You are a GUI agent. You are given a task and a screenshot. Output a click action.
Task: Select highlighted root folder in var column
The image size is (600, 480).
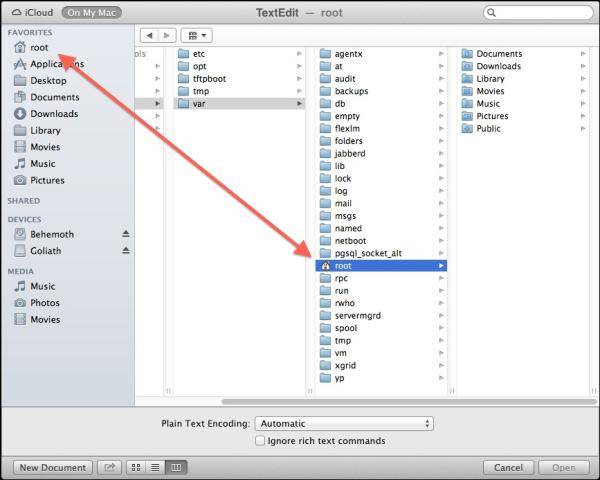(381, 266)
